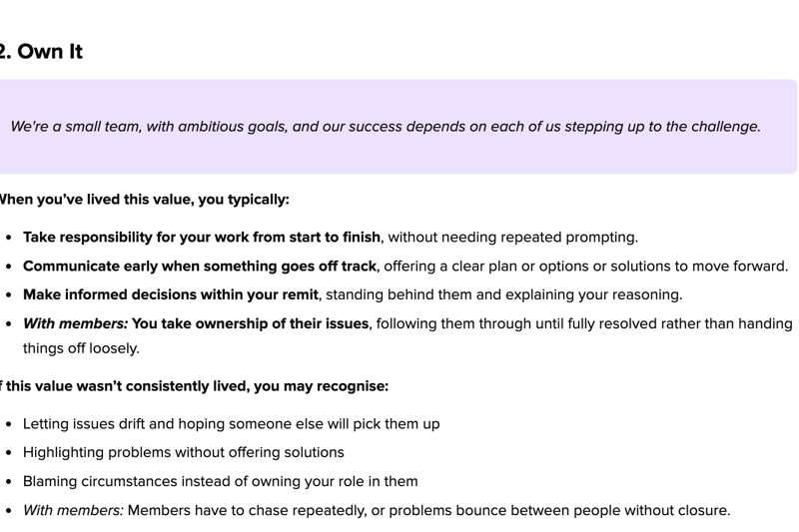Click the "When you've lived this value" subheading
Screen dimensions: 799x532
coord(144,200)
